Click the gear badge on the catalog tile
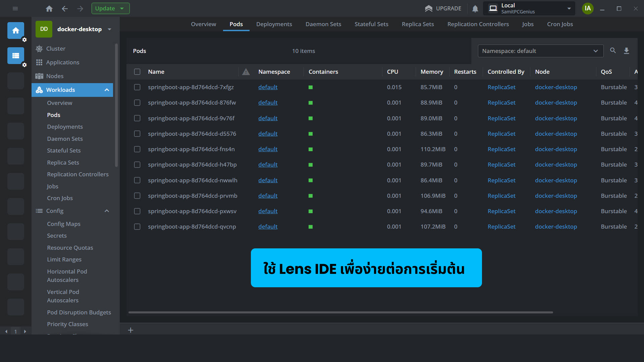Screen dimensions: 644x362 (x=24, y=65)
